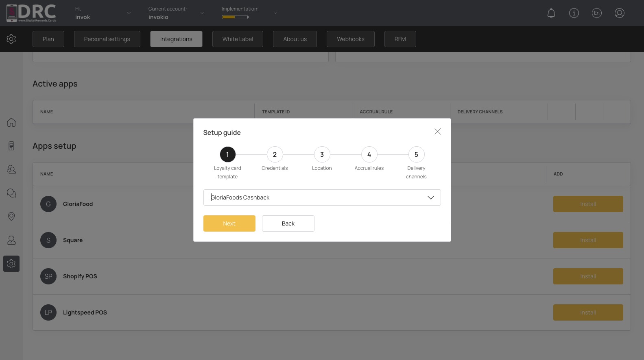Click the DRC logo
The height and width of the screenshot is (360, 644).
31,13
